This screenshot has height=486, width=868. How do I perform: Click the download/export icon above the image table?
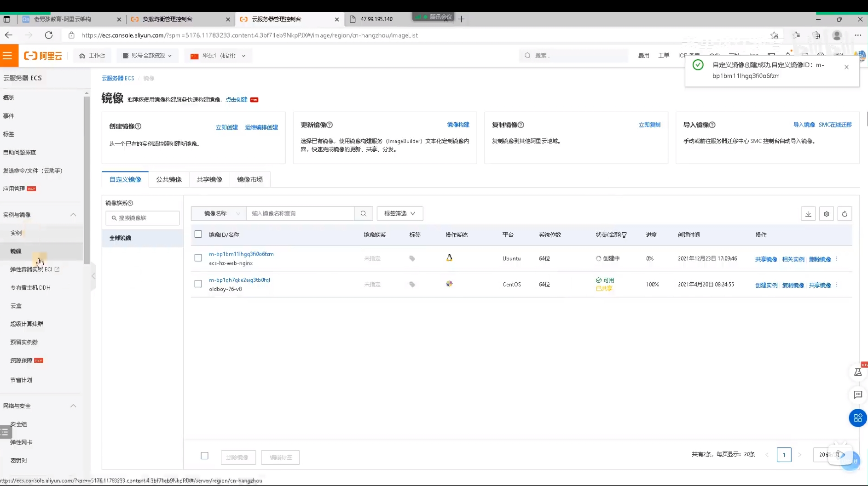808,214
